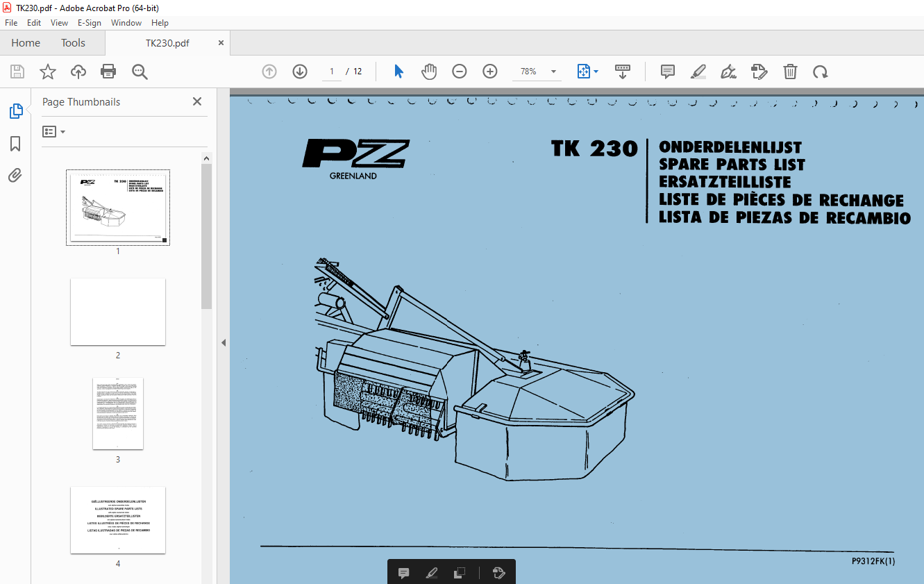Viewport: 924px width, 584px height.
Task: Add a sticky note comment
Action: pyautogui.click(x=668, y=72)
